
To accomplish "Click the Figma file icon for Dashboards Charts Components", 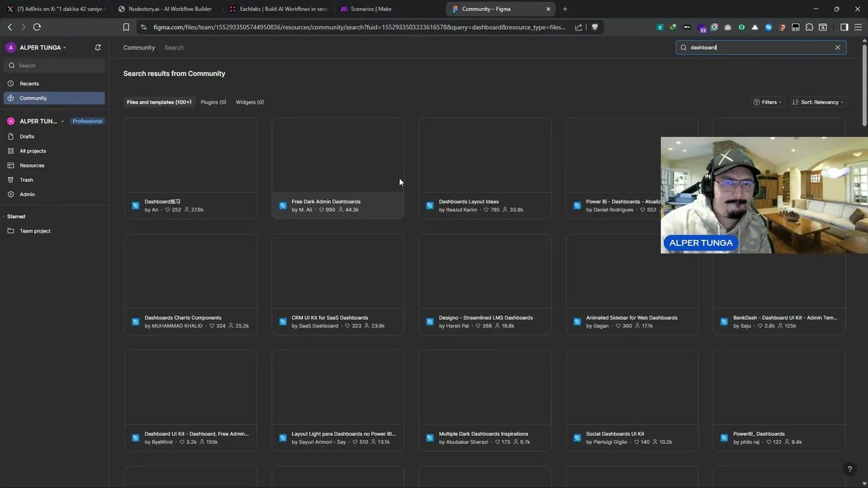I will [x=136, y=322].
